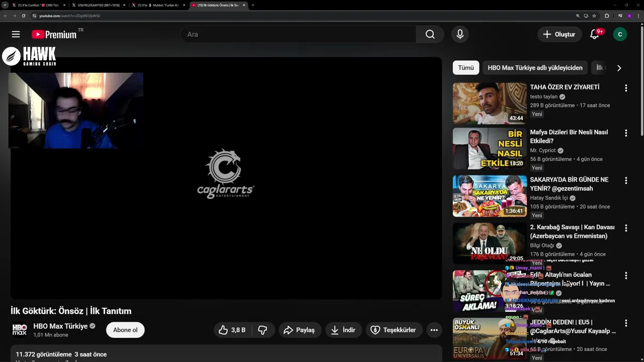The image size is (644, 362).
Task: Open JEDDİN DEDEN EU5 thumbnail
Action: coord(490,338)
